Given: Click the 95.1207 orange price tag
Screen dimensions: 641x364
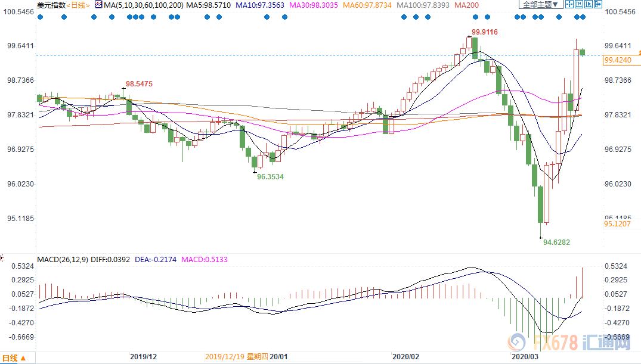Looking at the screenshot, I should tap(617, 224).
